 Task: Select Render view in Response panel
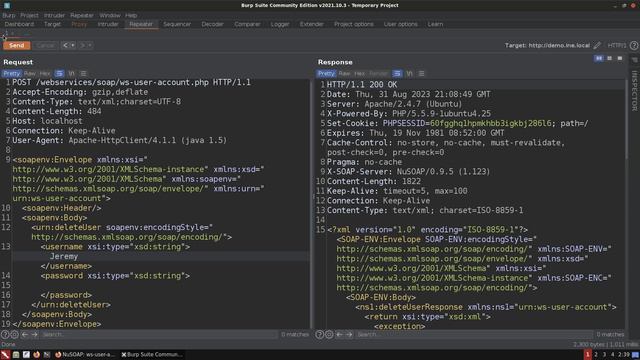(378, 73)
